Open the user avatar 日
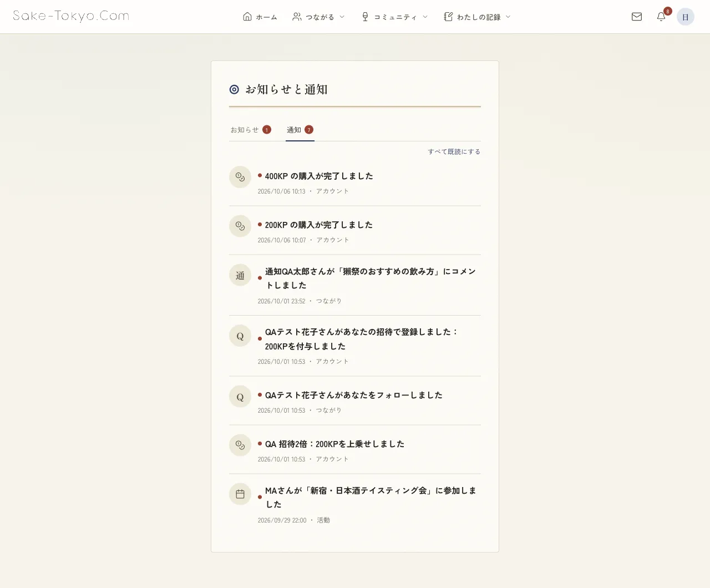Viewport: 710px width, 588px height. click(686, 17)
